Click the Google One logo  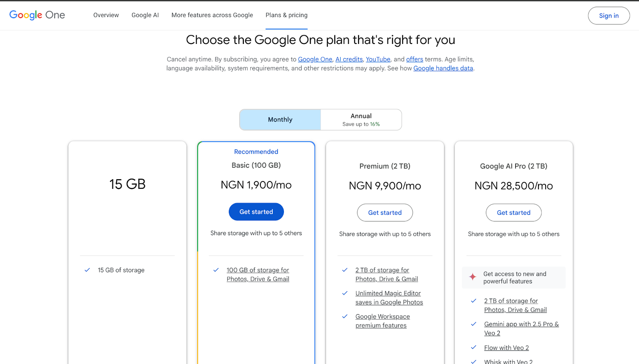(x=37, y=15)
